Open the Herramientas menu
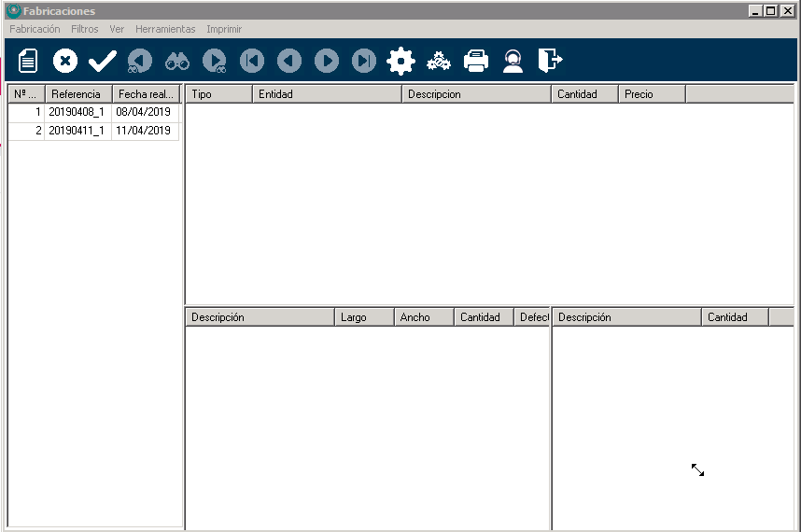 (x=164, y=29)
